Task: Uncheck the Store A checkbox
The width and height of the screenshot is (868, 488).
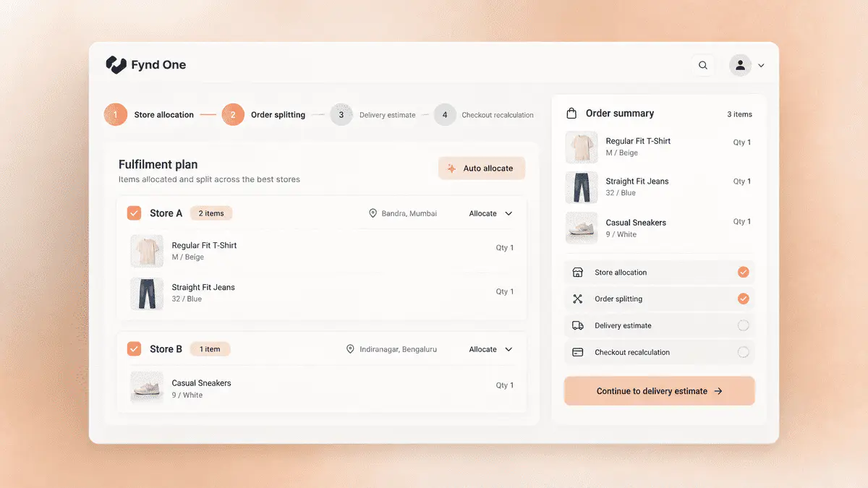Action: coord(134,213)
